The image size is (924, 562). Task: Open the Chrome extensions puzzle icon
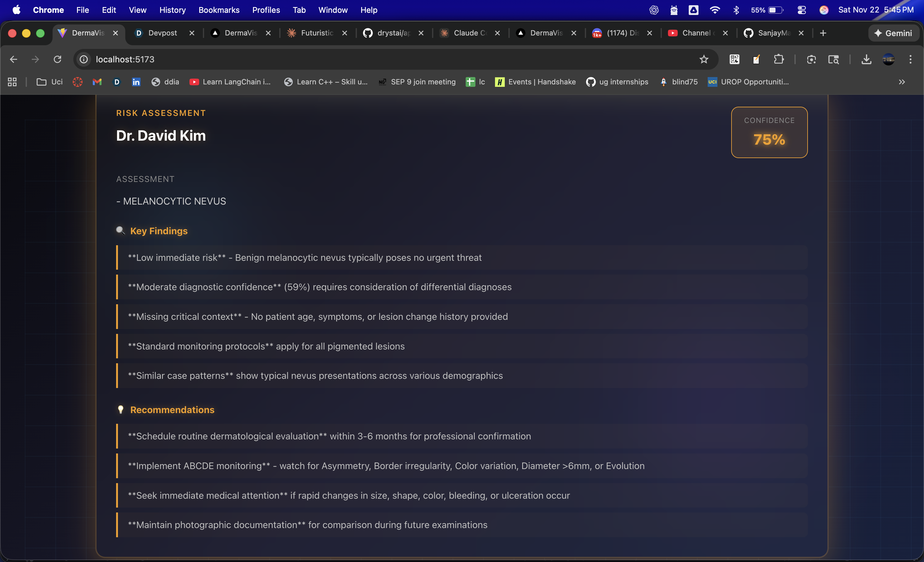point(779,59)
